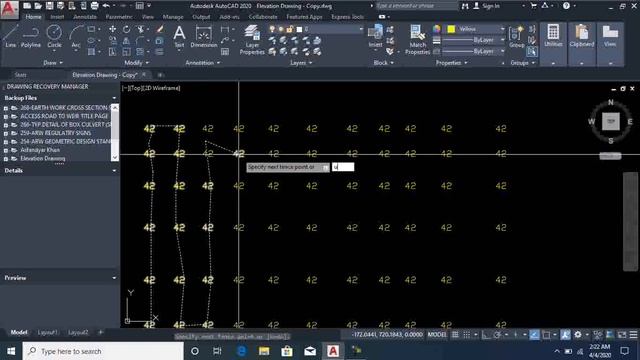Add a new layout with plus button
The height and width of the screenshot is (360, 640).
click(x=100, y=332)
